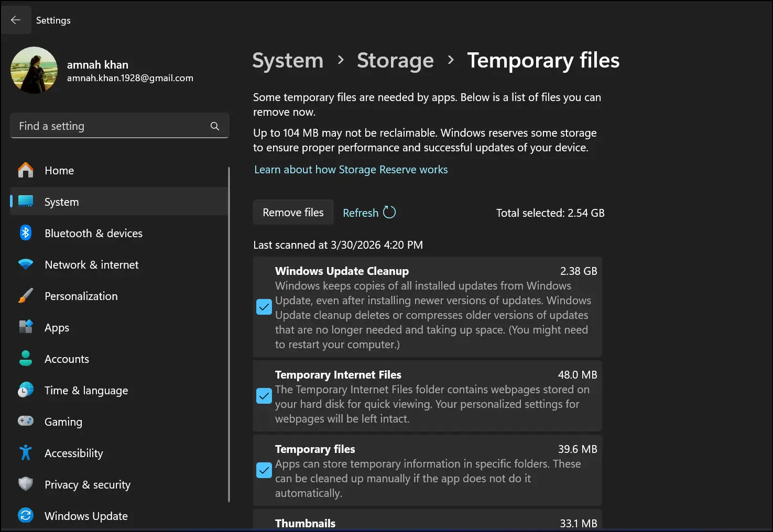Uncheck the Windows Update Cleanup checkbox
This screenshot has width=773, height=532.
click(x=264, y=306)
